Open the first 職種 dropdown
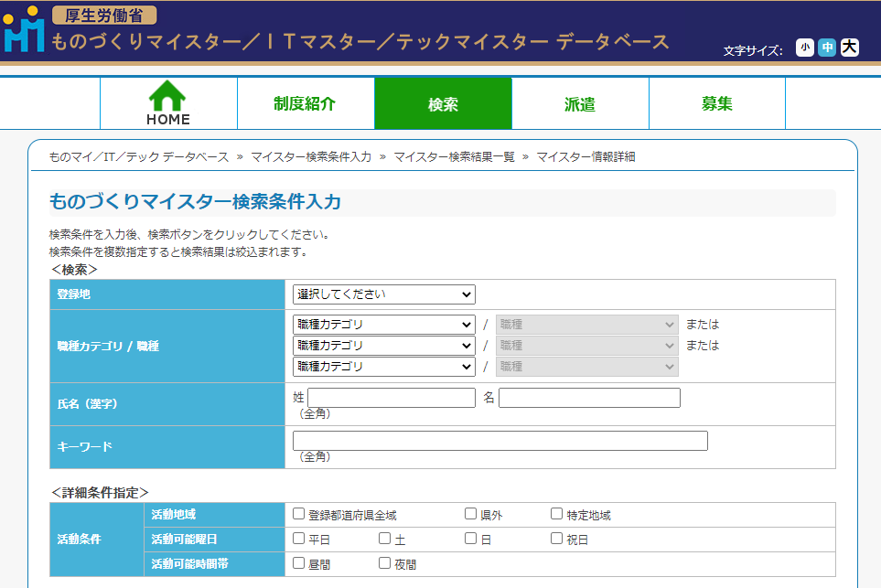The image size is (881, 588). click(586, 325)
